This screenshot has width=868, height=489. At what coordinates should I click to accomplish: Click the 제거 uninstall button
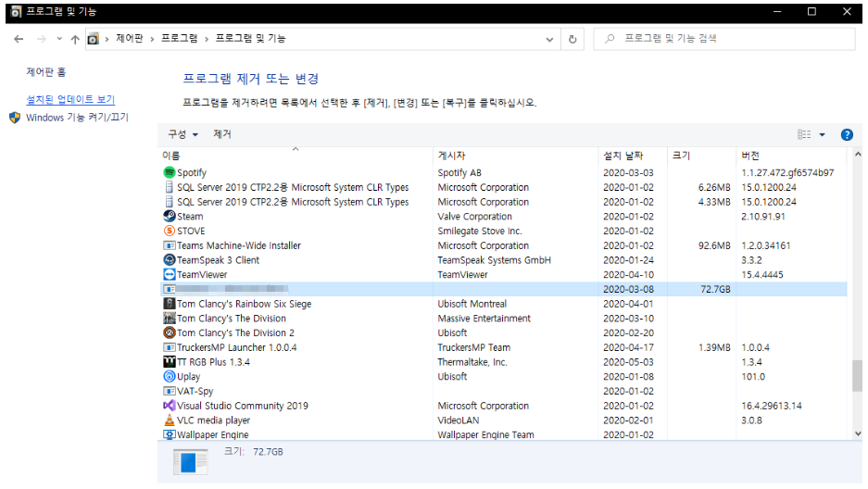[222, 134]
